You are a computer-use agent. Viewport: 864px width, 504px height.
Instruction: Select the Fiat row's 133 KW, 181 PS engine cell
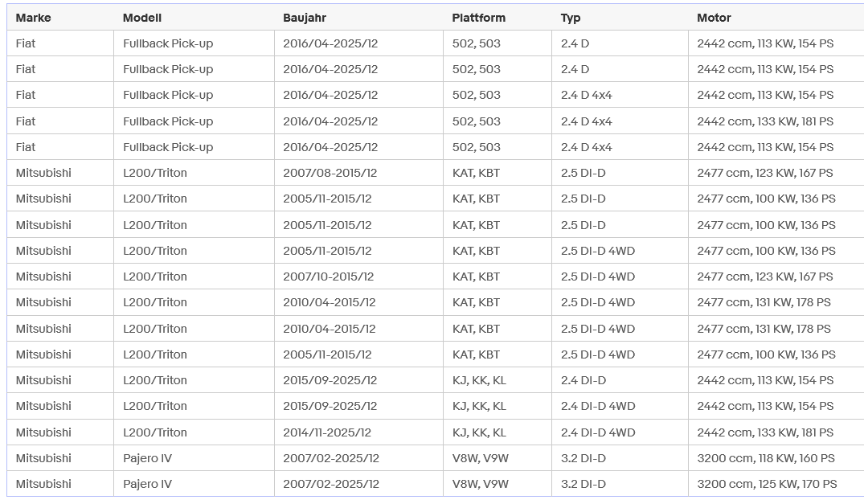tap(765, 121)
